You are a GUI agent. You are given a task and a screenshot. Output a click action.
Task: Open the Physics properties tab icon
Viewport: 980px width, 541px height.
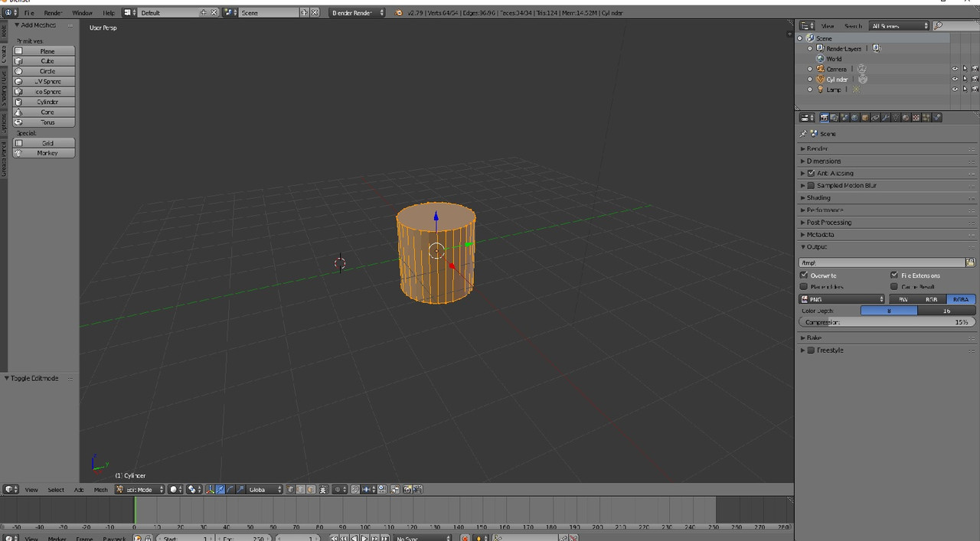click(x=937, y=118)
